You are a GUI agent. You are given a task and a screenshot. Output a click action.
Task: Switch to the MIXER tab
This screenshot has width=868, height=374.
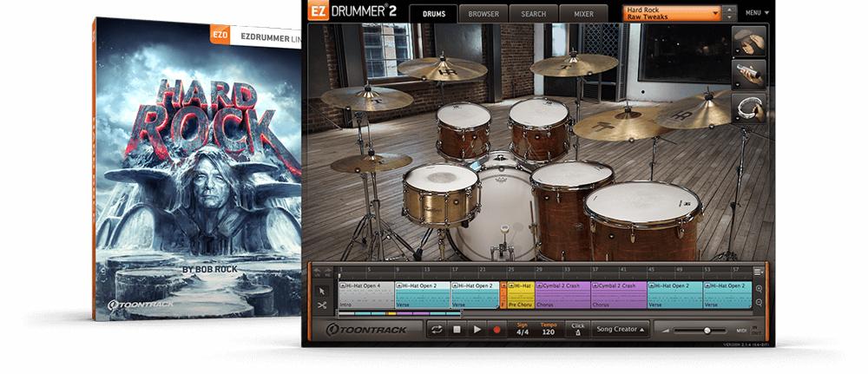pos(583,13)
